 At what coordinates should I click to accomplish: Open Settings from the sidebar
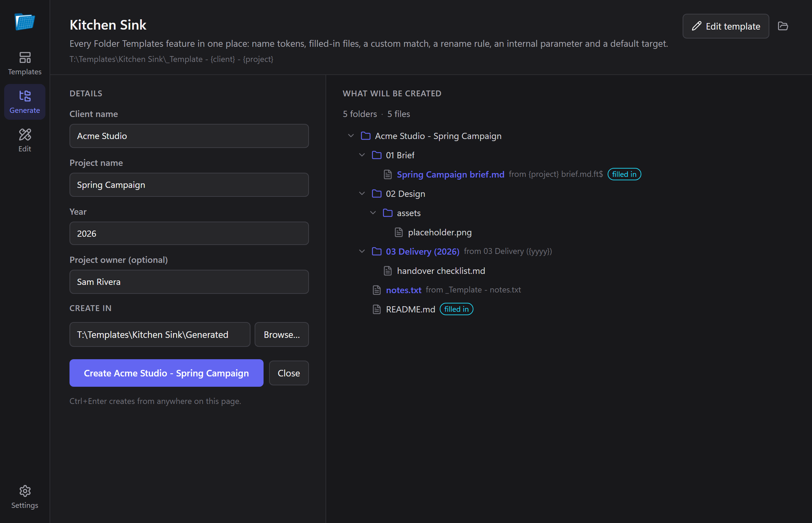click(x=25, y=497)
